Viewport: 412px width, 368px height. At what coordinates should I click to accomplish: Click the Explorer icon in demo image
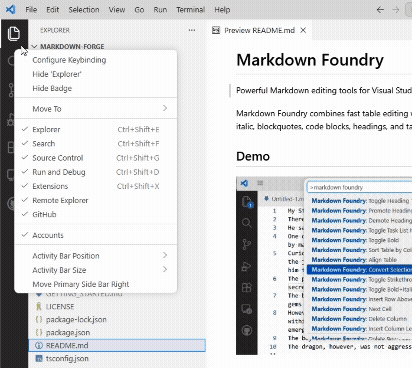click(x=247, y=202)
